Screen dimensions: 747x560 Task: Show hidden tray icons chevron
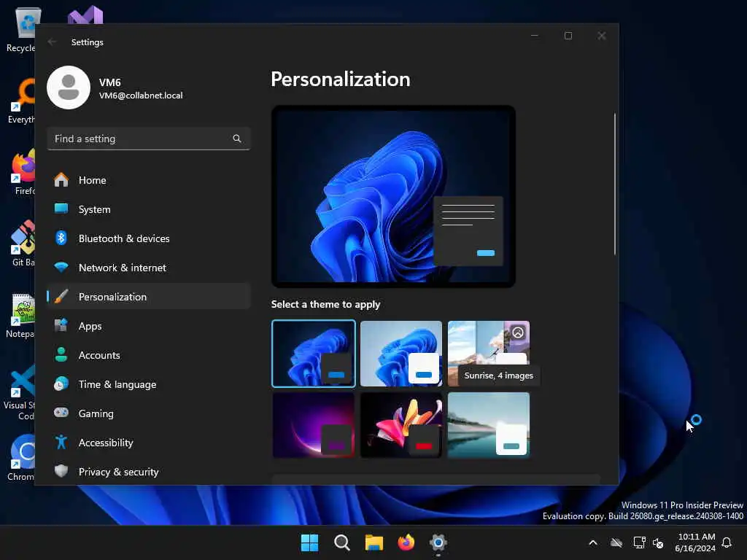pyautogui.click(x=593, y=542)
